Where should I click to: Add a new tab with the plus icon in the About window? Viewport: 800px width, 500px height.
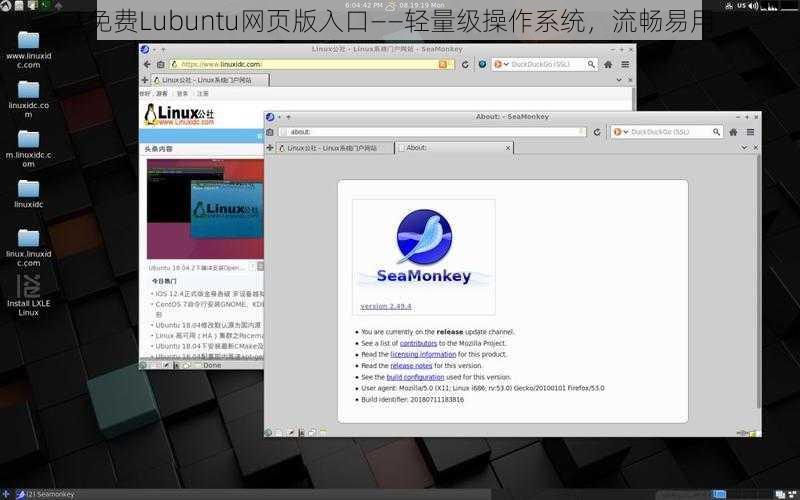(x=270, y=148)
